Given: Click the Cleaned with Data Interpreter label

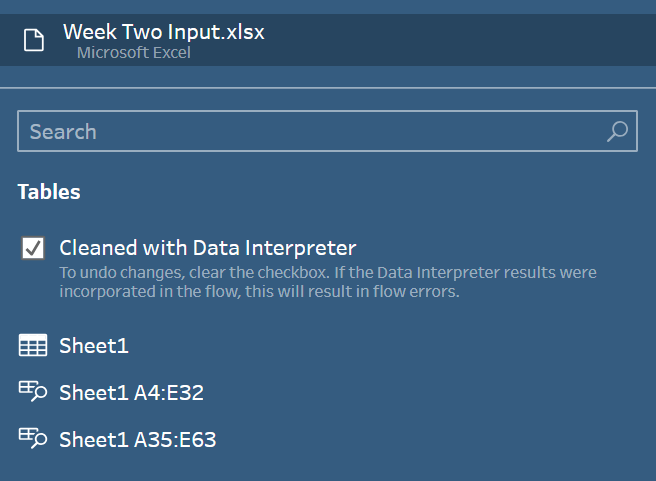Looking at the screenshot, I should [x=208, y=248].
